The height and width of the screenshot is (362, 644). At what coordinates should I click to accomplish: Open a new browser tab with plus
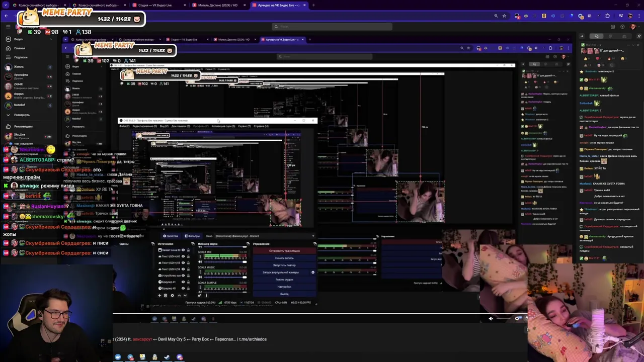click(x=313, y=5)
